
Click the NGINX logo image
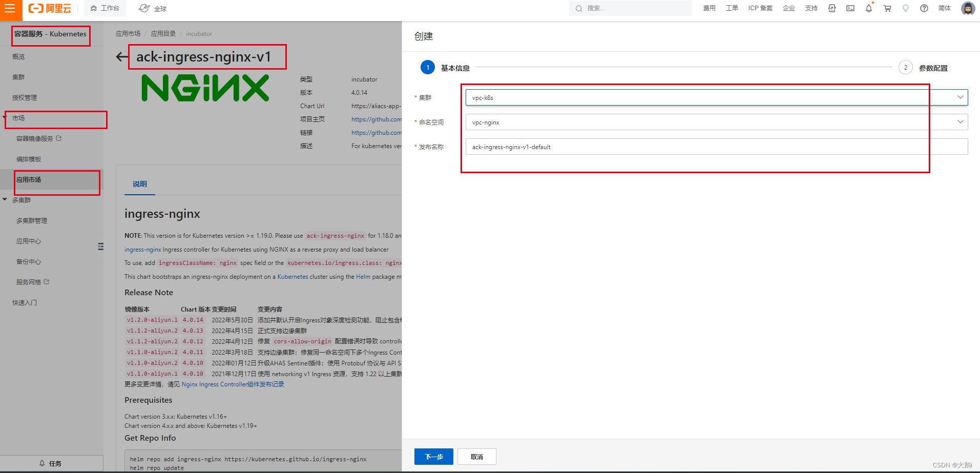[205, 88]
